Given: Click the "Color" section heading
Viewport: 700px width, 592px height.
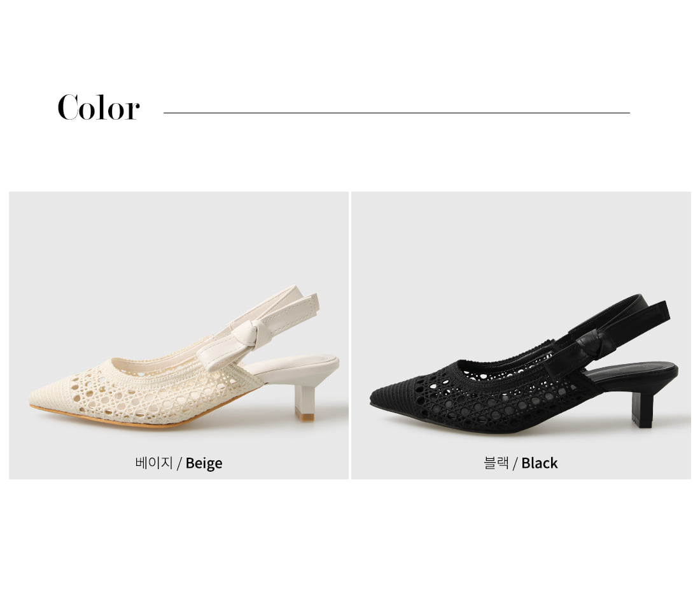Looking at the screenshot, I should coord(98,107).
